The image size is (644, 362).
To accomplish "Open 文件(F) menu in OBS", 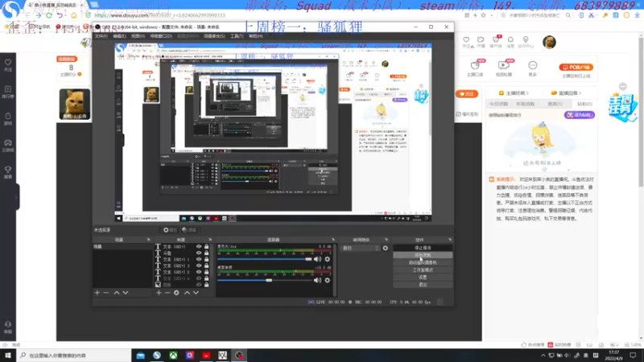I will pyautogui.click(x=101, y=36).
